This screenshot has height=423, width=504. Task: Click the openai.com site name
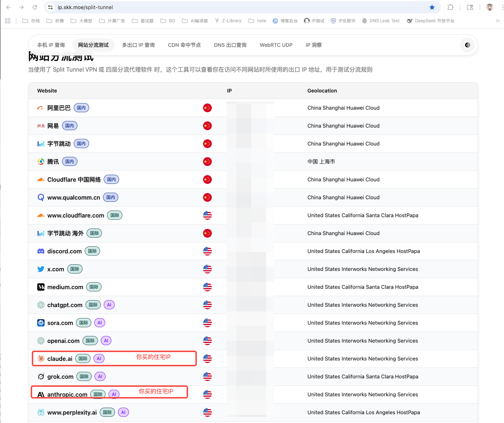coord(64,341)
